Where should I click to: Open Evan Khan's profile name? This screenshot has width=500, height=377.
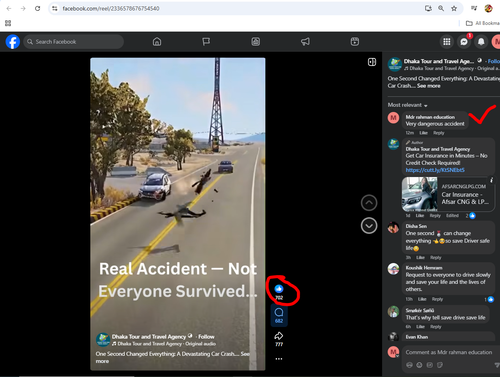417,337
